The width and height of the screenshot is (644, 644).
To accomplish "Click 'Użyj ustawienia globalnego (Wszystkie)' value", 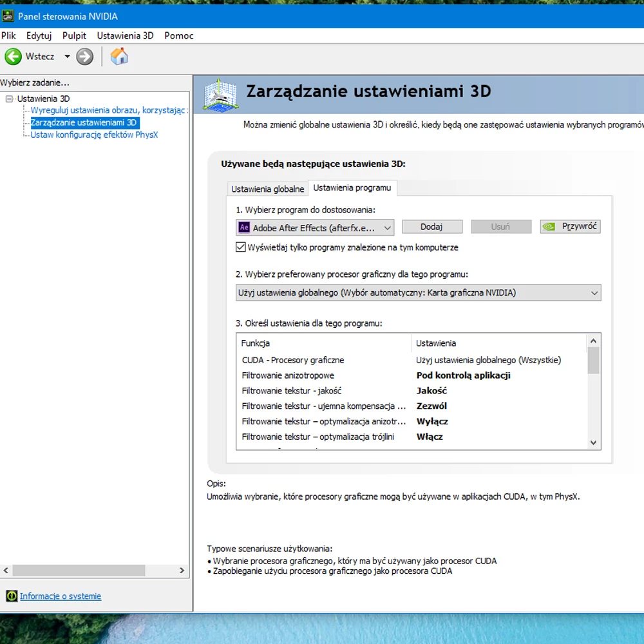I will click(488, 360).
